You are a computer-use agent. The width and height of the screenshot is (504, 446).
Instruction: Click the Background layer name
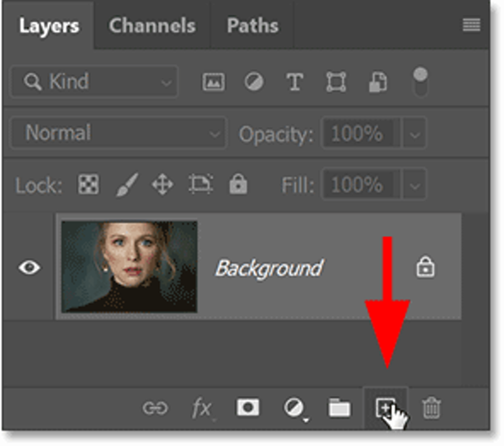click(x=269, y=268)
